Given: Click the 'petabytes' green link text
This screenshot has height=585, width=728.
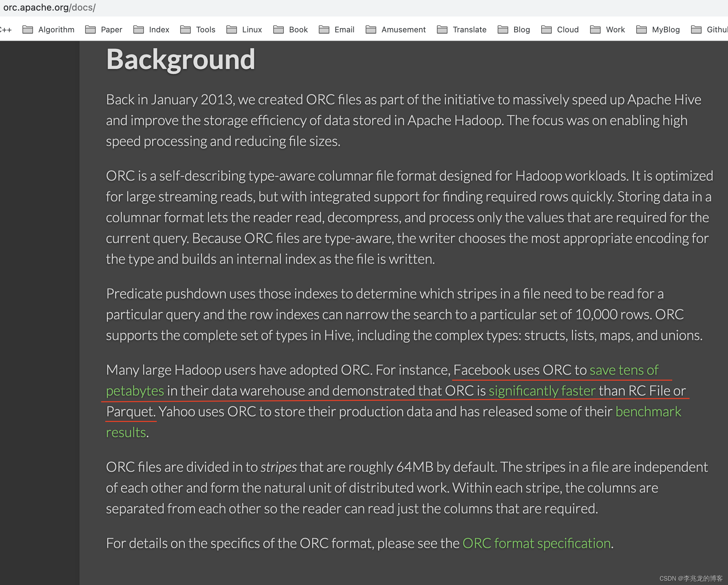Looking at the screenshot, I should (135, 391).
